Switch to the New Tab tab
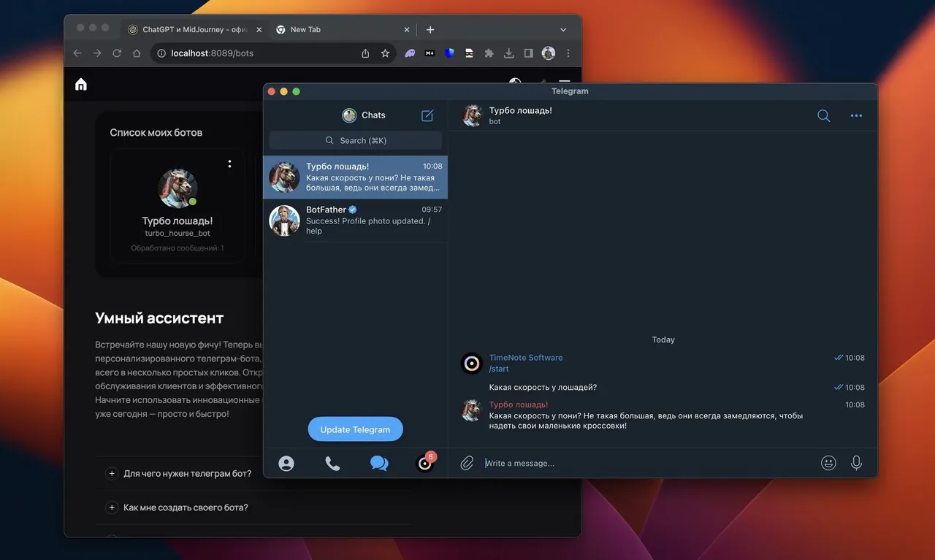This screenshot has width=935, height=560. click(x=343, y=30)
